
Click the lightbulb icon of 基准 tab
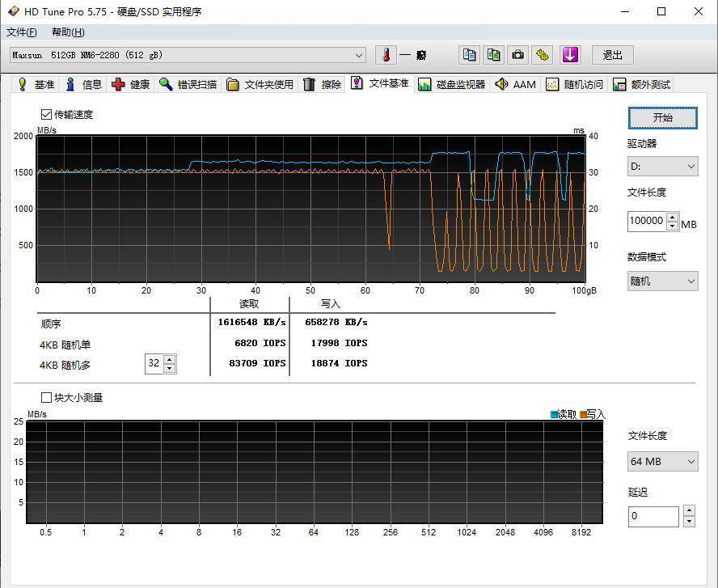pyautogui.click(x=22, y=84)
